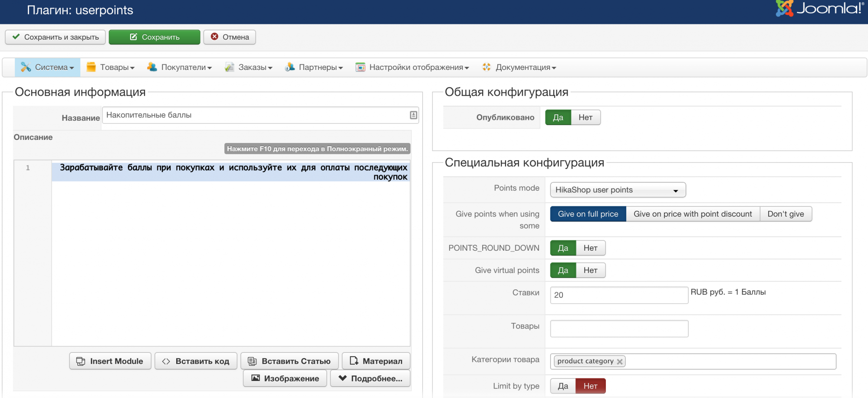Click the document icon on Материал
This screenshot has height=398, width=868.
click(354, 361)
